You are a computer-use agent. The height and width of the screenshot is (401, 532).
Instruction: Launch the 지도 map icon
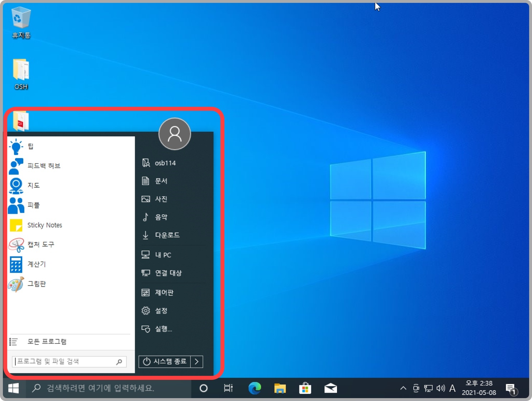point(16,186)
